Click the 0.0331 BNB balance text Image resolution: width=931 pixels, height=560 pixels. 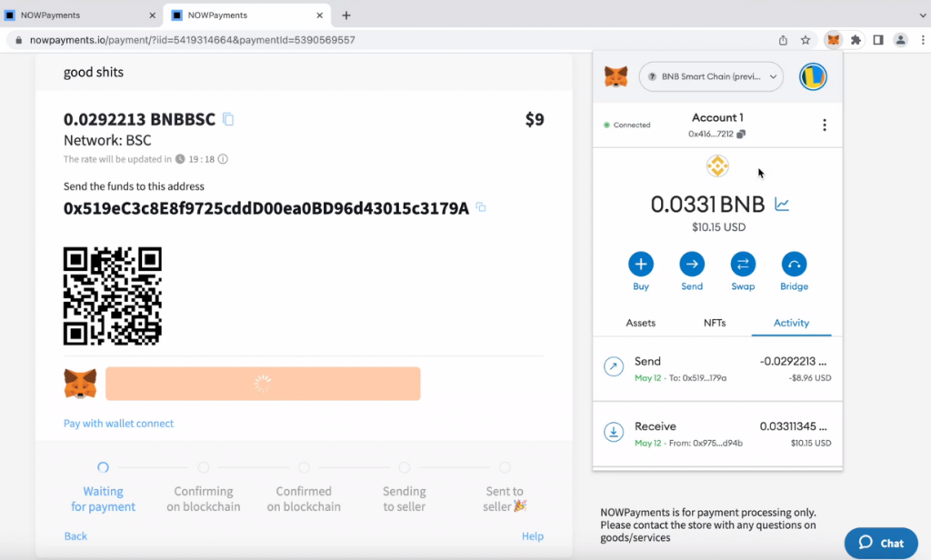(x=707, y=205)
